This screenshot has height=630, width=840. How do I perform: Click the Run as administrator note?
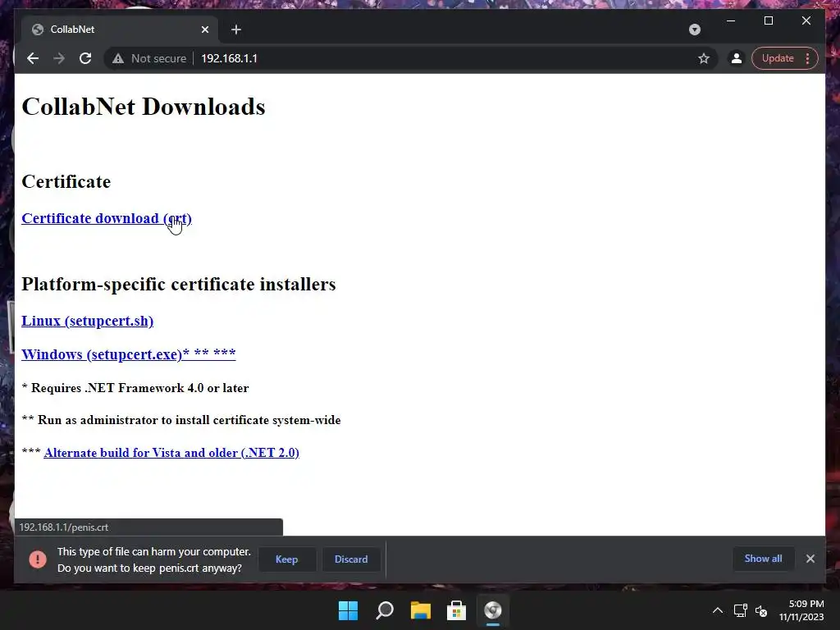pyautogui.click(x=181, y=420)
